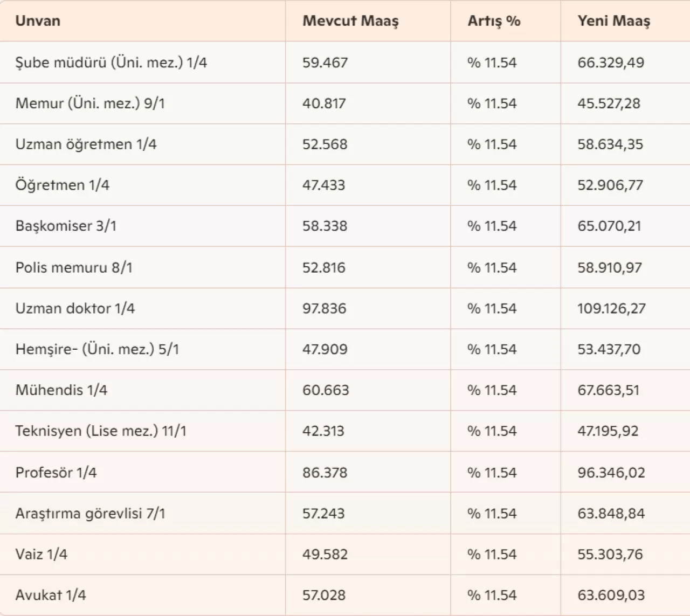Click new salary value 58.910,97
The height and width of the screenshot is (616, 690).
point(610,267)
